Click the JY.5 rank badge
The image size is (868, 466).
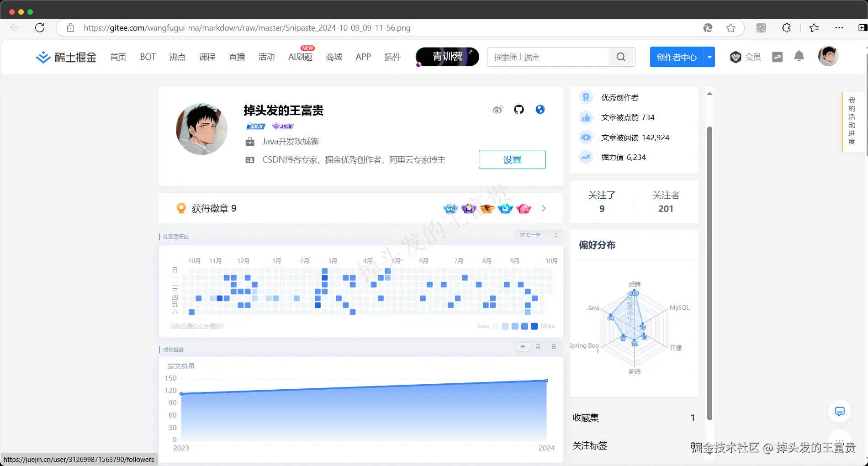[283, 126]
